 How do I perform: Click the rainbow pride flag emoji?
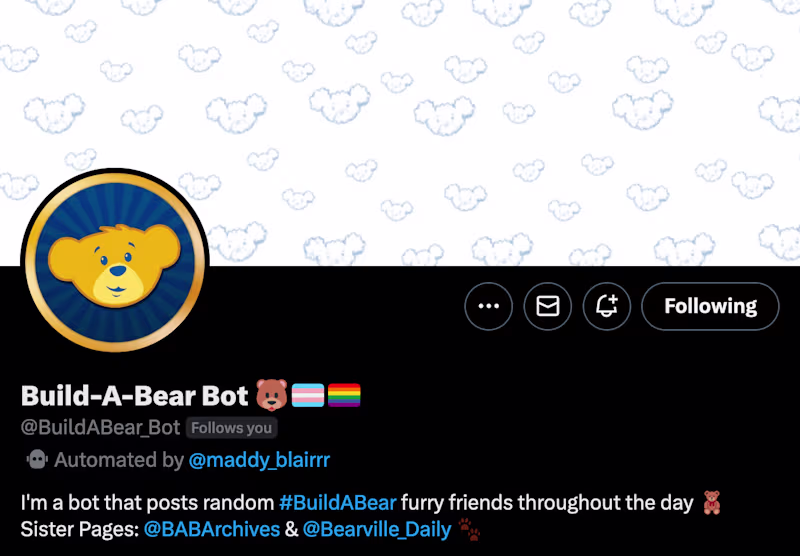tap(344, 395)
